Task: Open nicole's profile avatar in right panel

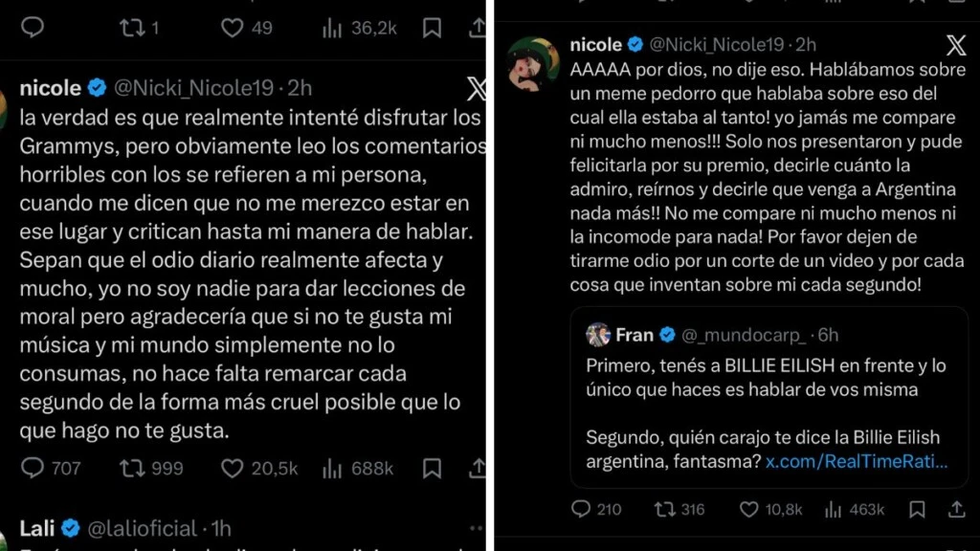Action: (x=532, y=63)
